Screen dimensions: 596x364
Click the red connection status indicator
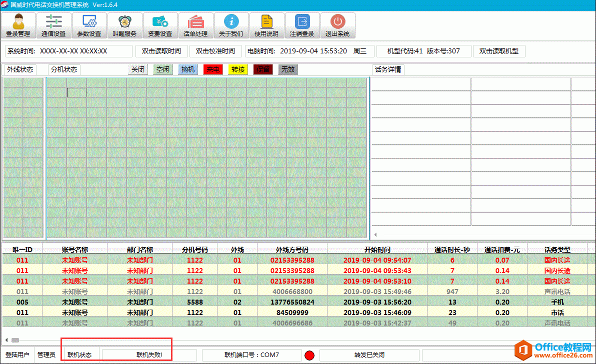(309, 356)
